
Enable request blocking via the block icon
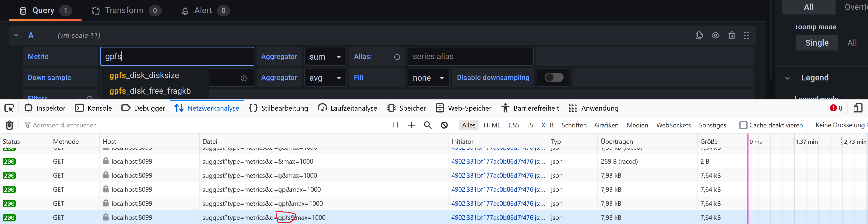[444, 125]
